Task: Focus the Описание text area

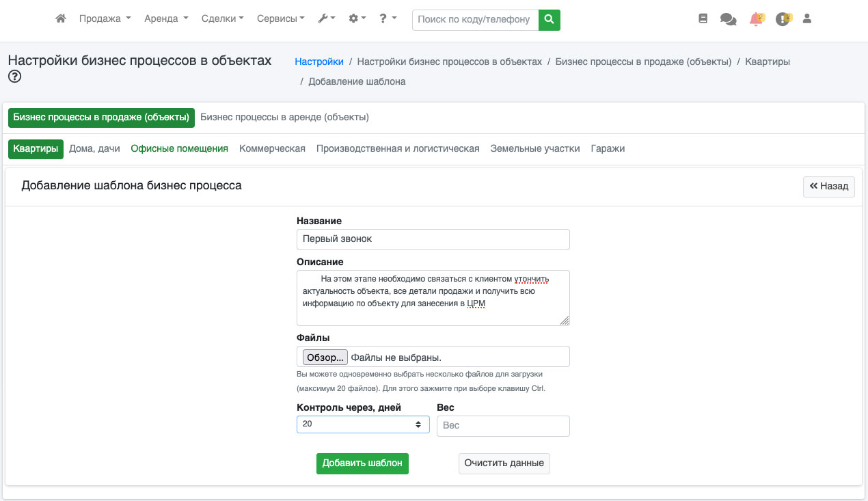Action: 433,298
